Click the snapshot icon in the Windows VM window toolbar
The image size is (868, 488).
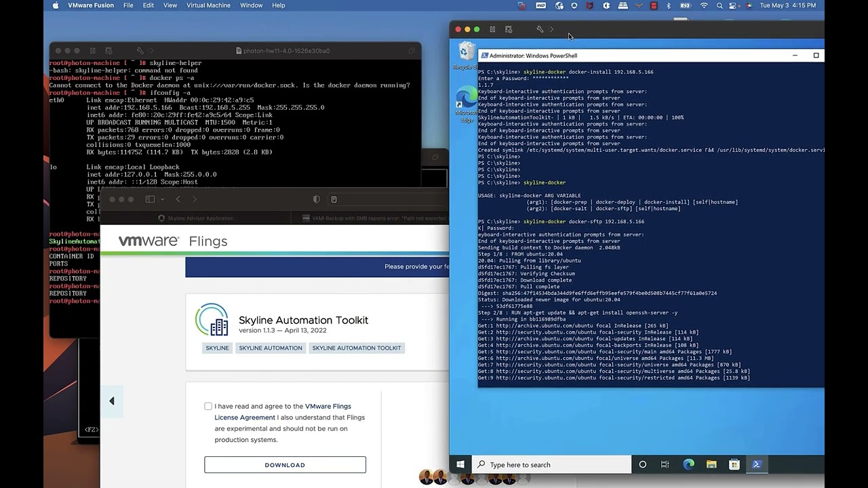pos(509,29)
